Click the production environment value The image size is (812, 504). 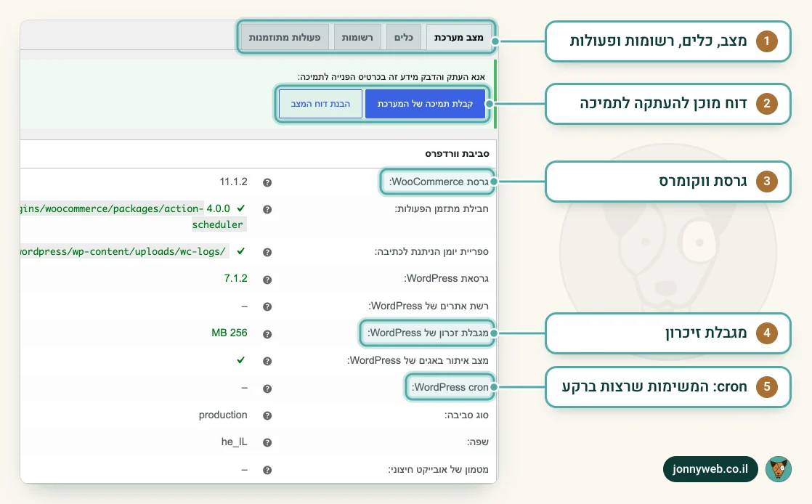click(x=223, y=415)
